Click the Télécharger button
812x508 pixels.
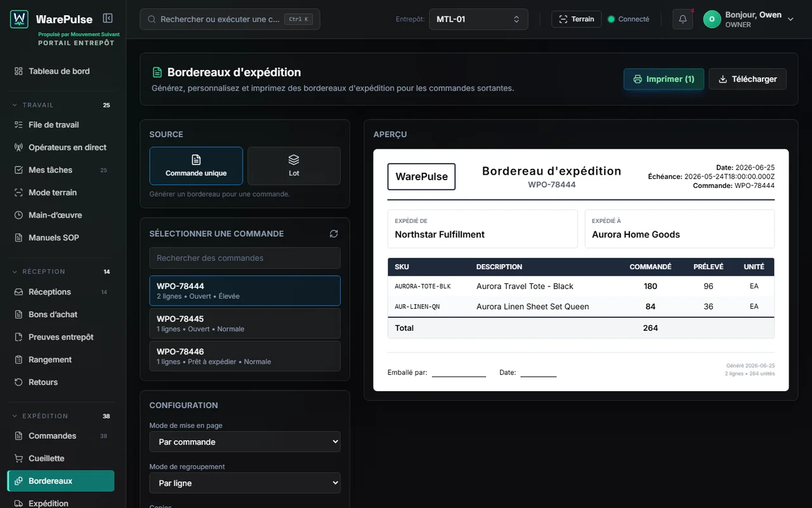point(747,79)
